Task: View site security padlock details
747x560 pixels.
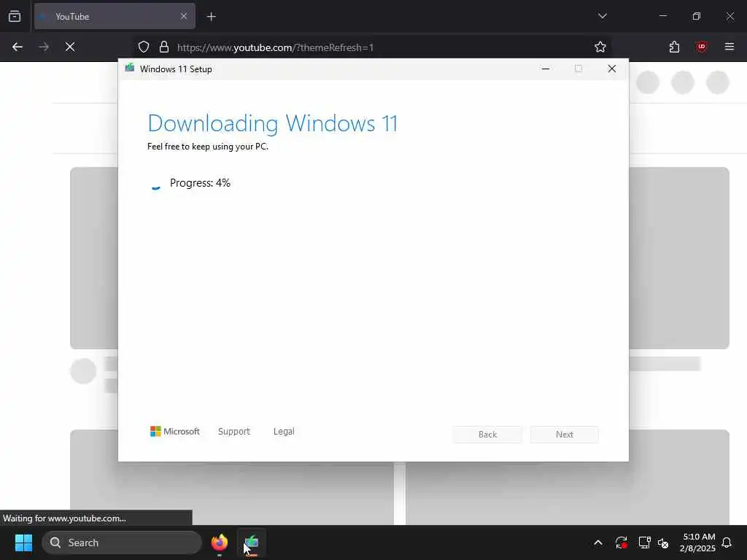Action: click(x=164, y=47)
